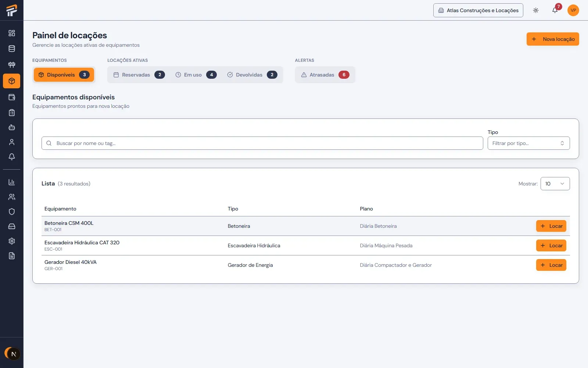Image resolution: width=588 pixels, height=368 pixels.
Task: Open the single user icon in sidebar
Action: [12, 142]
